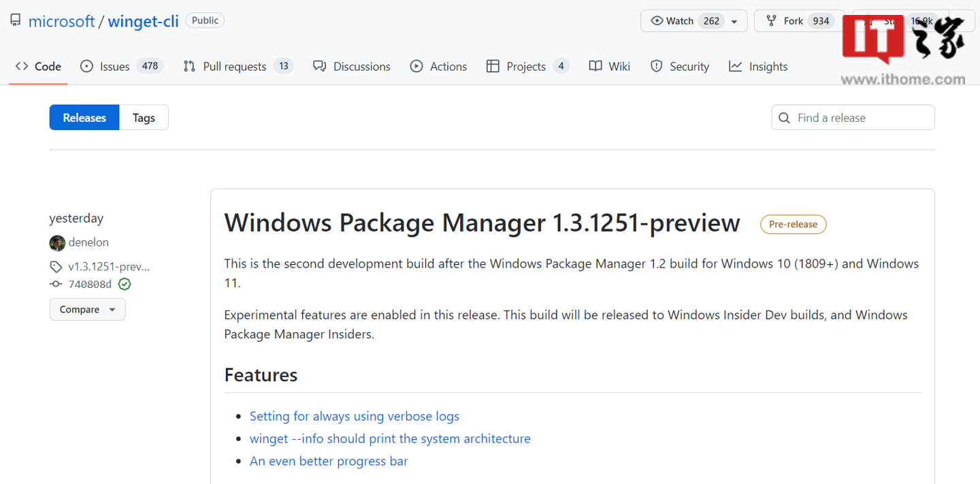Open the Issues tab

click(x=114, y=66)
